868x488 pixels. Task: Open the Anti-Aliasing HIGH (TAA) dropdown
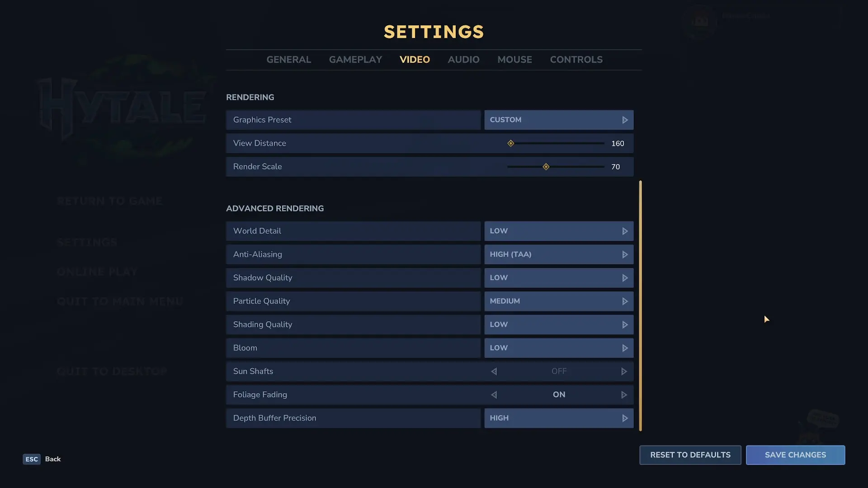(x=558, y=254)
